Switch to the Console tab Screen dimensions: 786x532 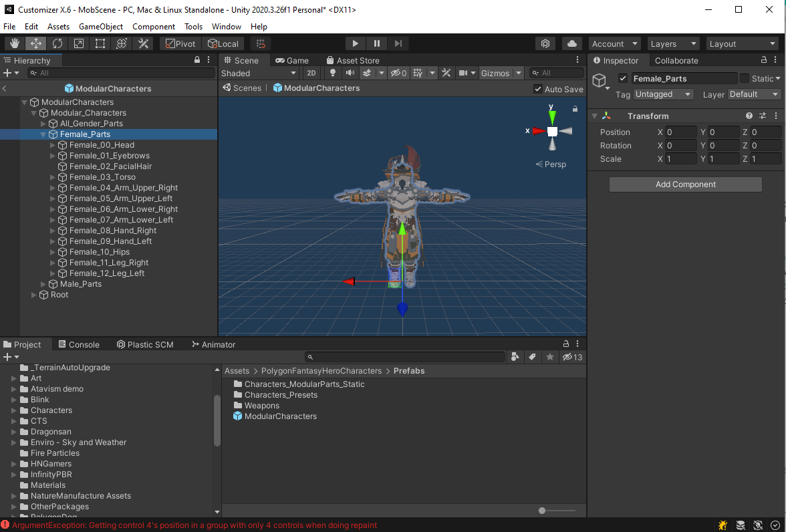click(x=79, y=344)
